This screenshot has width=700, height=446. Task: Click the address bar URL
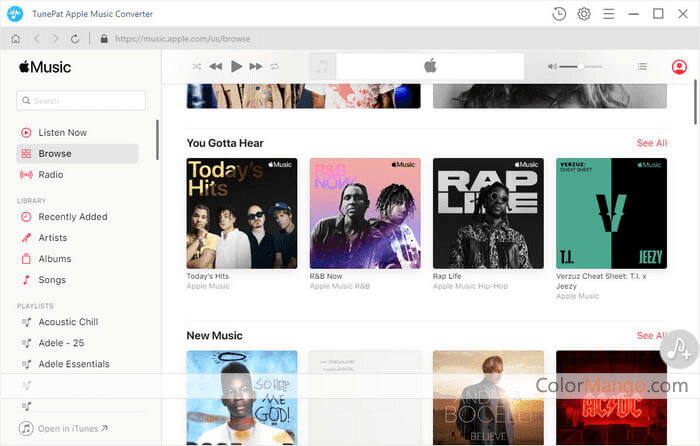click(x=183, y=39)
